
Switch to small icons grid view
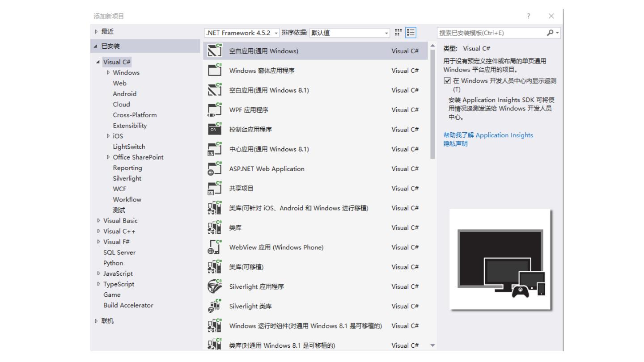(398, 33)
